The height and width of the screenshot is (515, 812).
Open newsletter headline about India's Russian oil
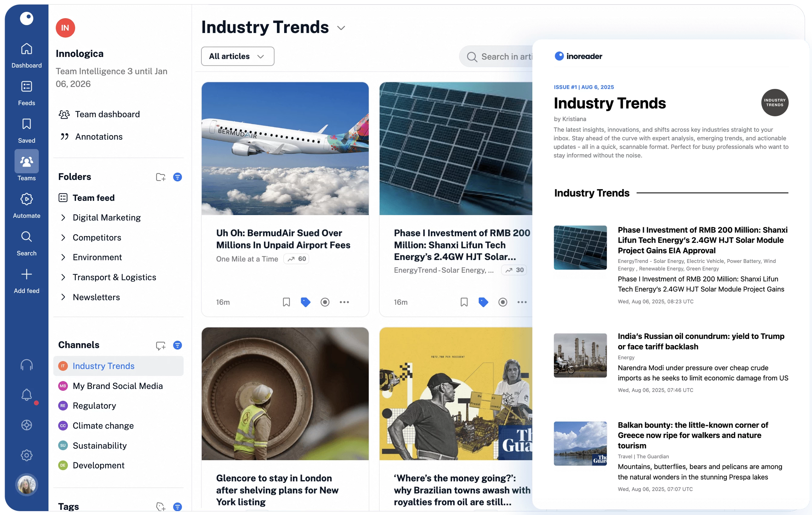point(701,341)
